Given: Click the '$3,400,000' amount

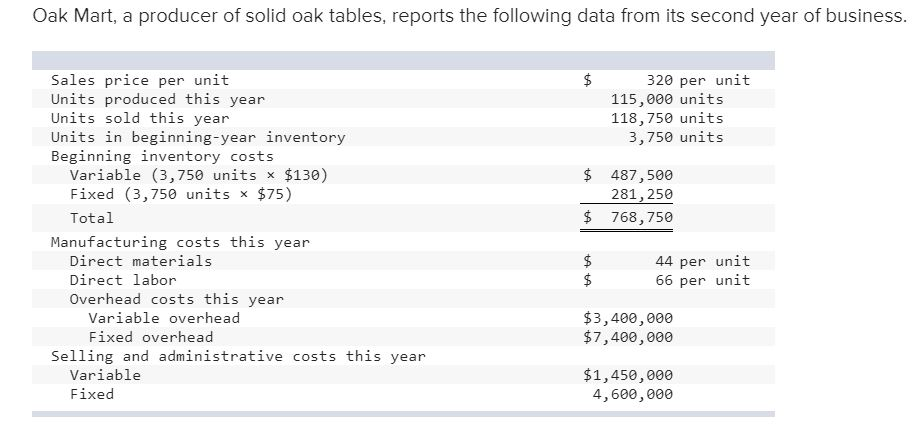Looking at the screenshot, I should 628,318.
